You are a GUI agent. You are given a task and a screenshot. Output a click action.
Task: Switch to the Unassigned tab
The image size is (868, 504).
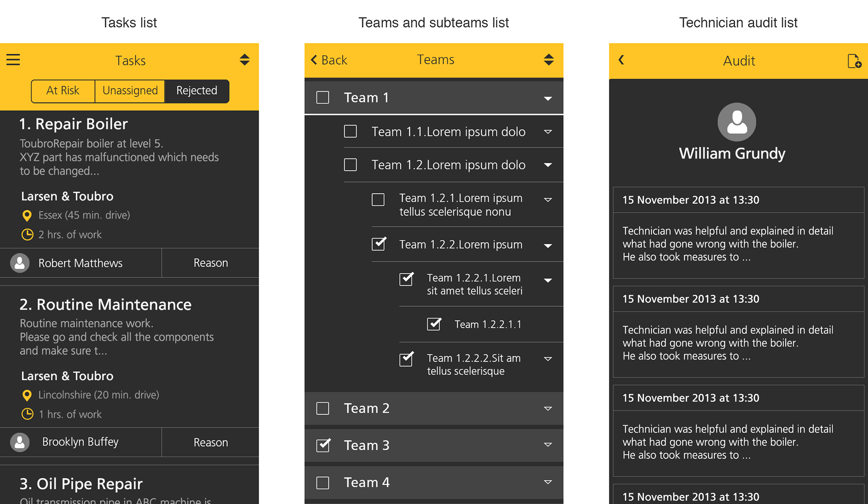click(x=130, y=91)
